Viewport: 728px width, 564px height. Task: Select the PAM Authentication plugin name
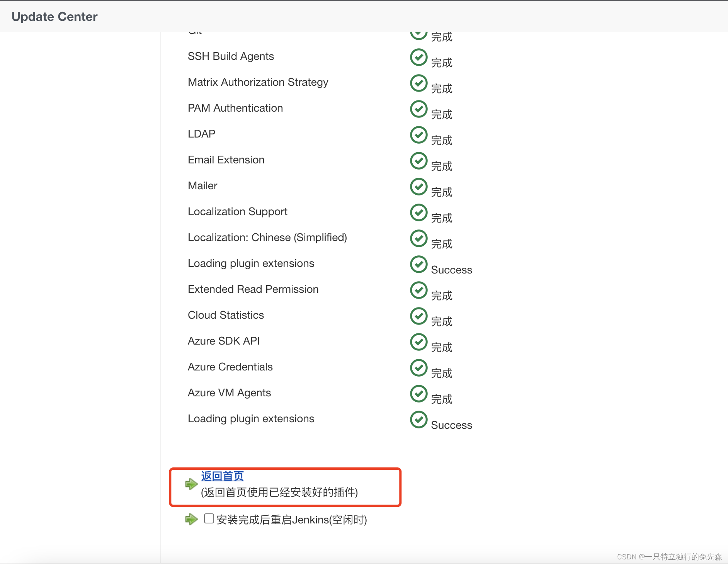pos(235,108)
